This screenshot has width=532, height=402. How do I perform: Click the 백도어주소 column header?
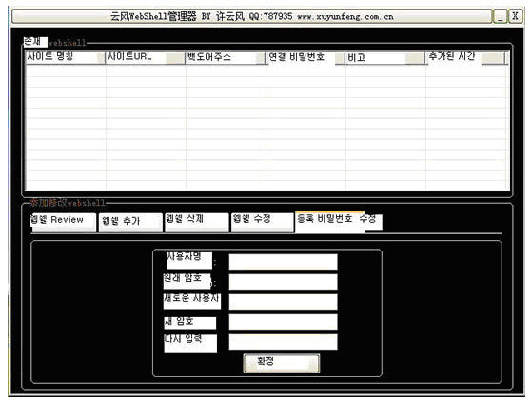[226, 57]
